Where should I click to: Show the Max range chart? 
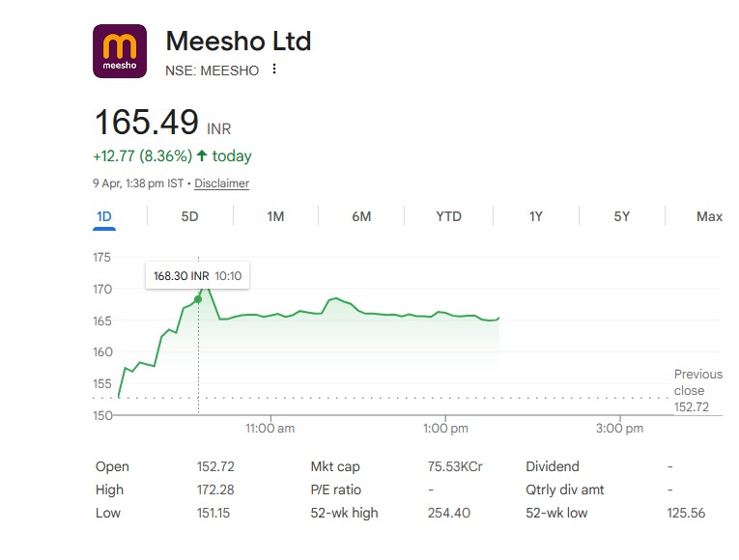point(709,216)
